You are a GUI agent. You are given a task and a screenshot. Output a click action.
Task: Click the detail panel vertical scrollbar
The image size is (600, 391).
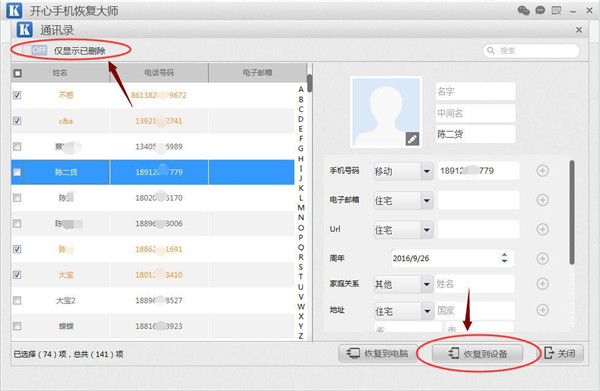[x=572, y=212]
